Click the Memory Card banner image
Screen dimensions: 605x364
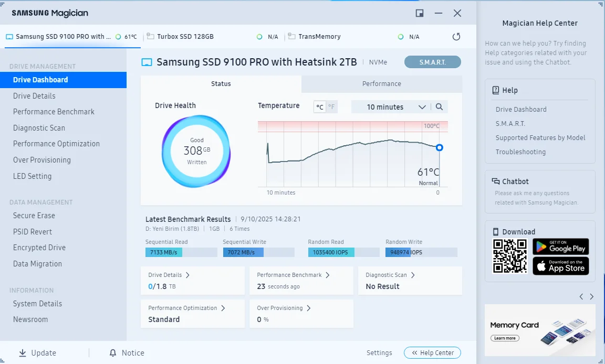point(540,330)
